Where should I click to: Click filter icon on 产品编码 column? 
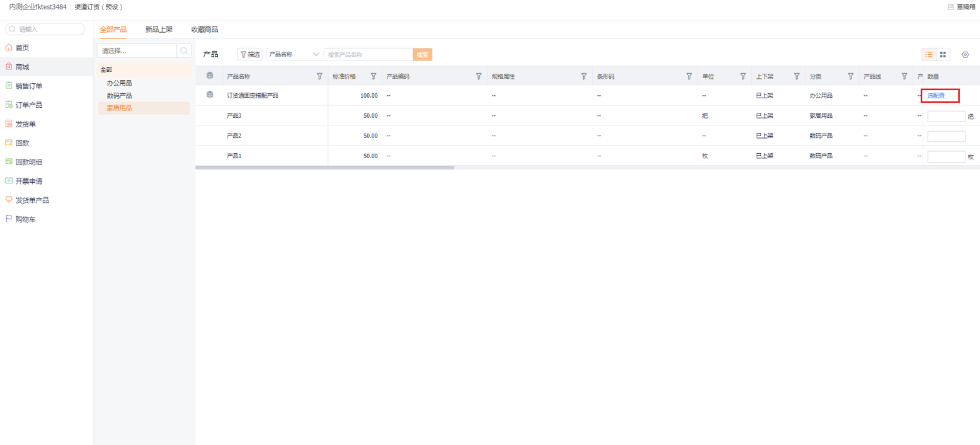click(x=479, y=76)
